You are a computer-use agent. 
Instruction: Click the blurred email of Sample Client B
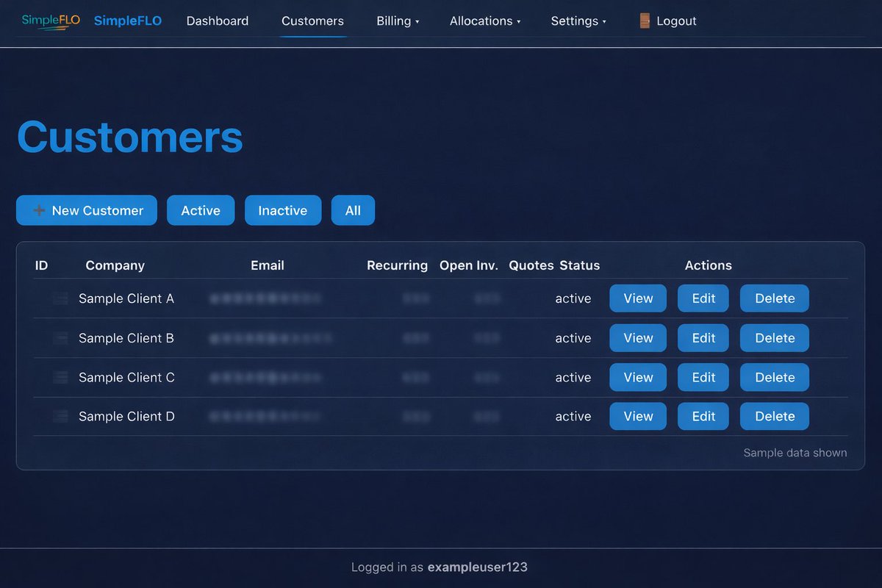click(271, 338)
